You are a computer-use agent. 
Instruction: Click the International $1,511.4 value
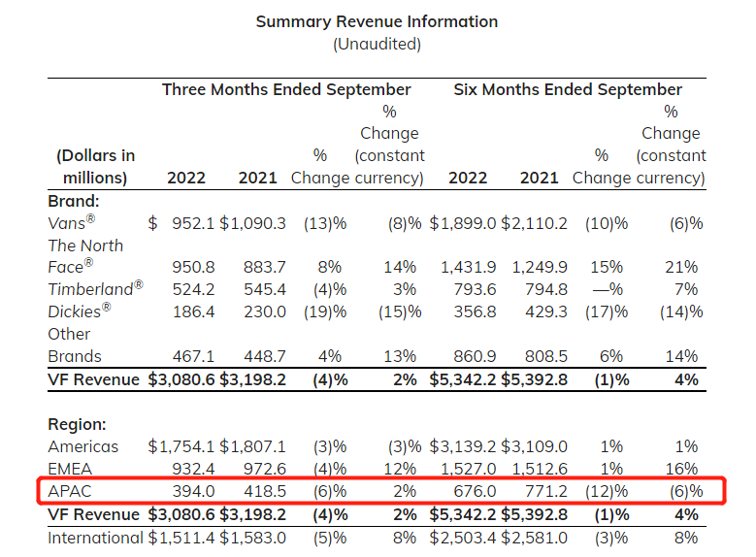(181, 538)
